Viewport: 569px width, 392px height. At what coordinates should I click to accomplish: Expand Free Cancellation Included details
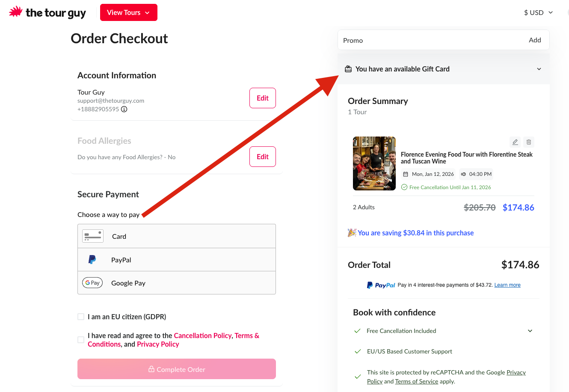tap(530, 331)
